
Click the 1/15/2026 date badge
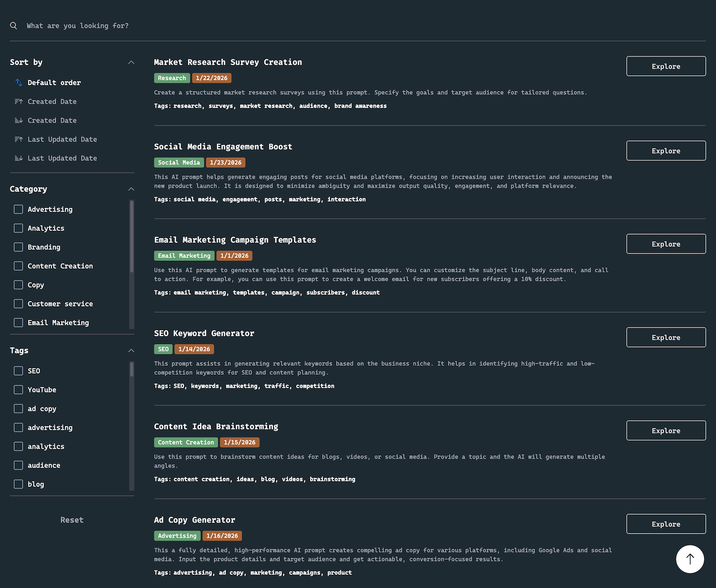240,442
